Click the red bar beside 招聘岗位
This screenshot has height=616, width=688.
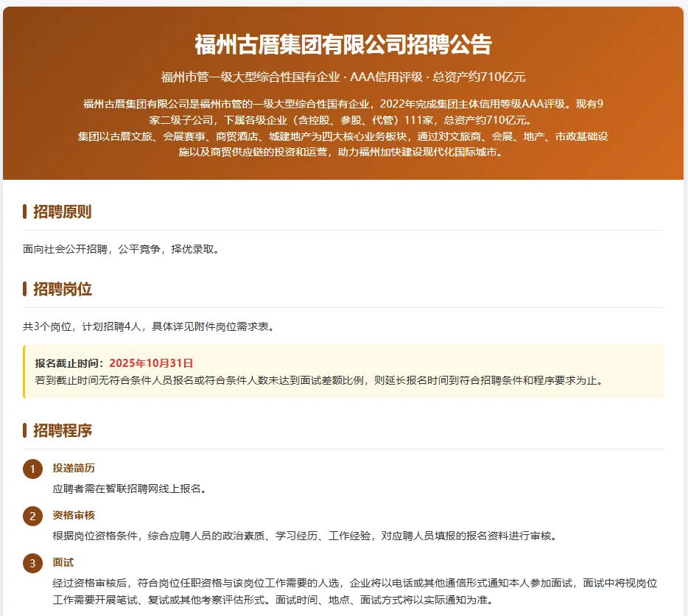(x=24, y=289)
